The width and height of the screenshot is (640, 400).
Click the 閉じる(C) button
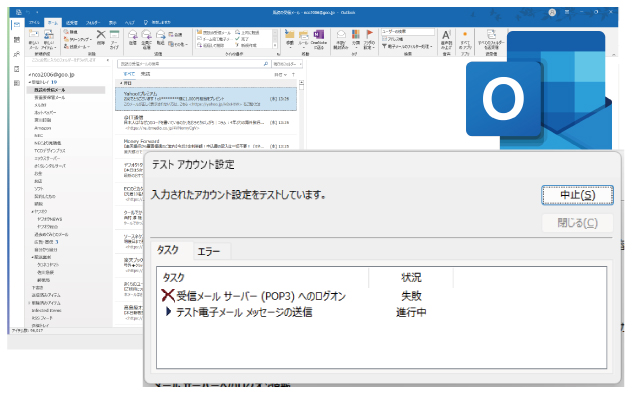pyautogui.click(x=569, y=222)
